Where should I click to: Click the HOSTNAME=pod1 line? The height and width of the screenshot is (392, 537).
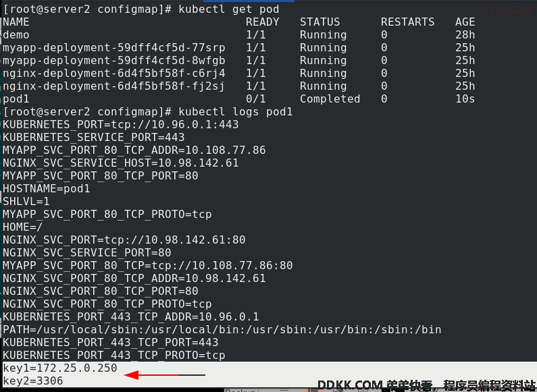tap(47, 189)
